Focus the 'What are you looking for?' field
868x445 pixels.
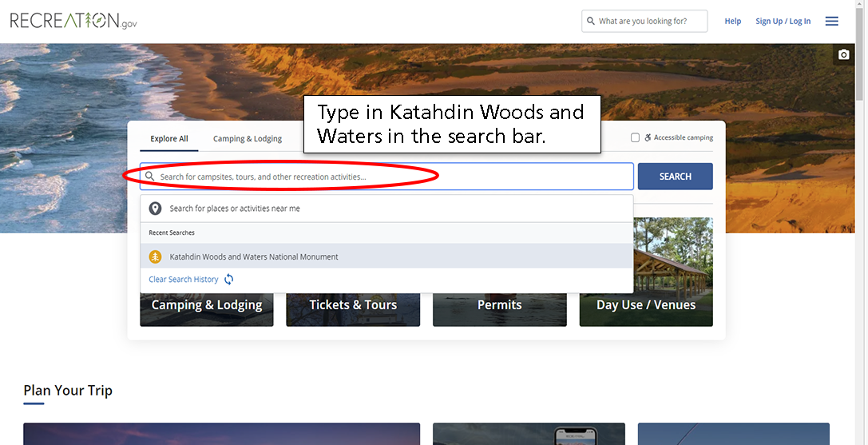click(644, 21)
